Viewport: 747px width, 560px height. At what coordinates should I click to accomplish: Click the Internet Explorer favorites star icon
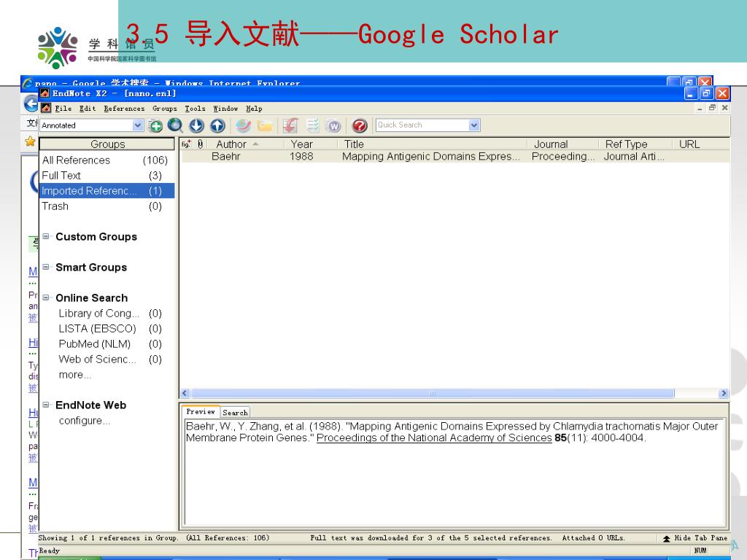(30, 141)
